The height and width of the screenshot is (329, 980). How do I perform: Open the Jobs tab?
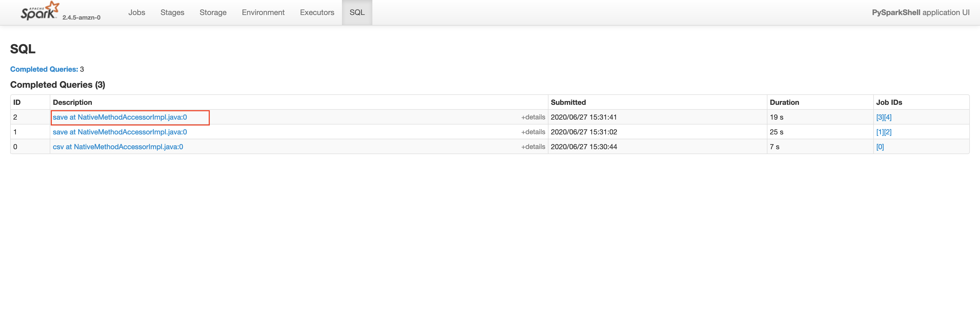[x=137, y=12]
